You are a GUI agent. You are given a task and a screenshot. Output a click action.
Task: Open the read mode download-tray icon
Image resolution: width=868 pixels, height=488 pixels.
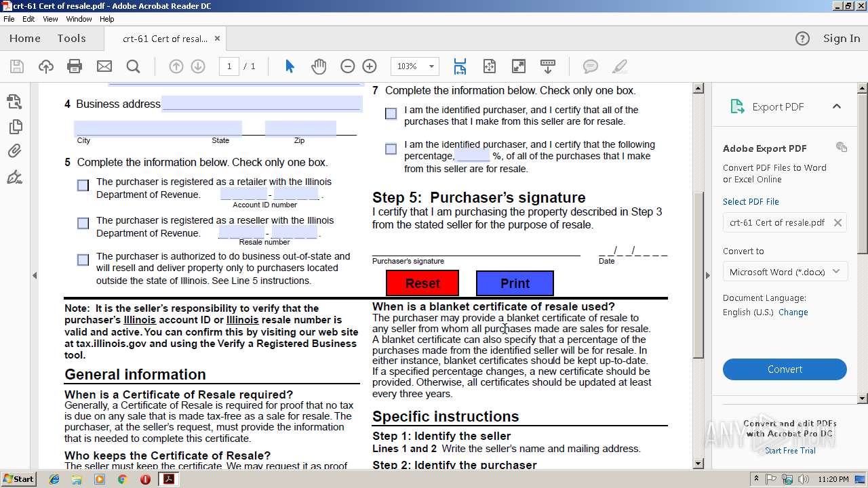(548, 66)
